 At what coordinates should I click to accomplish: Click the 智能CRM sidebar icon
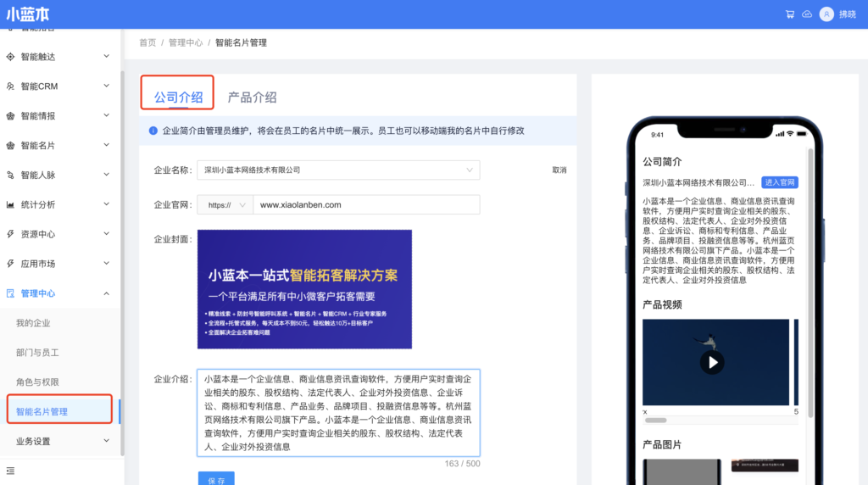pos(10,86)
